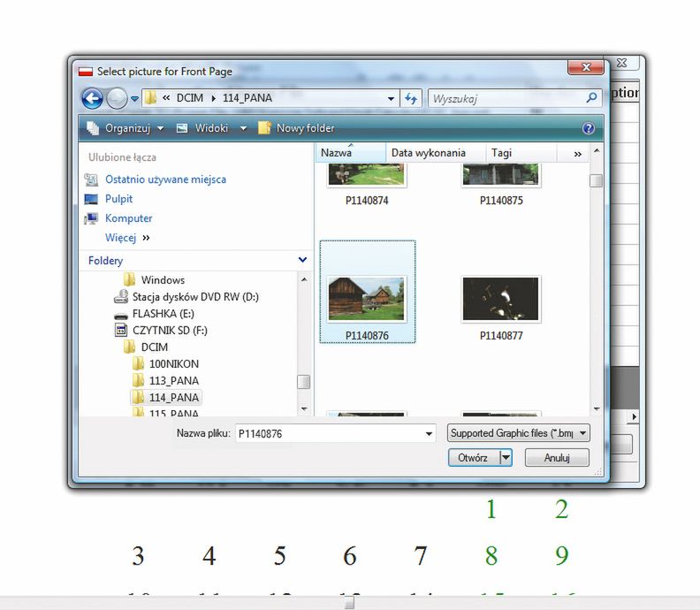Expand the Nazwa pliku dropdown arrow
The image size is (700, 610).
(x=429, y=433)
